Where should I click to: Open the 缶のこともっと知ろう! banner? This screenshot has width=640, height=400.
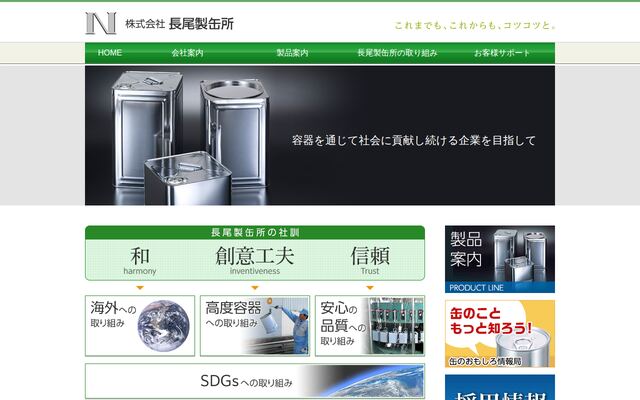[500, 334]
